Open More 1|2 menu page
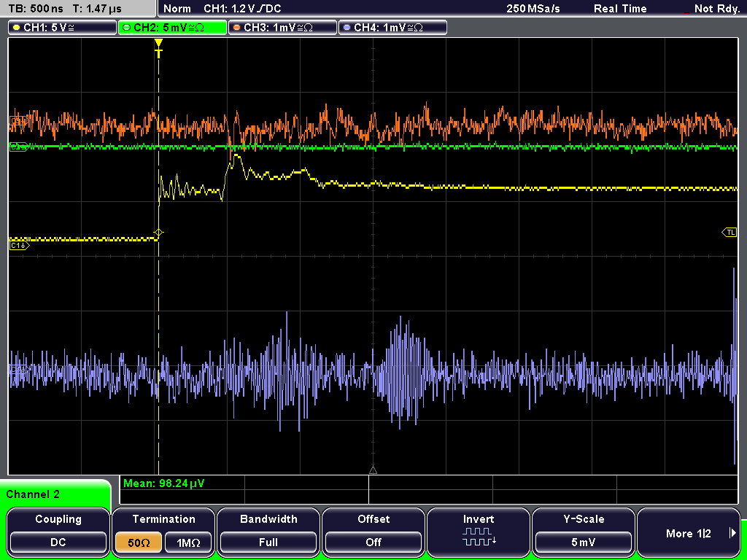Screen dimensions: 747x560 click(689, 532)
